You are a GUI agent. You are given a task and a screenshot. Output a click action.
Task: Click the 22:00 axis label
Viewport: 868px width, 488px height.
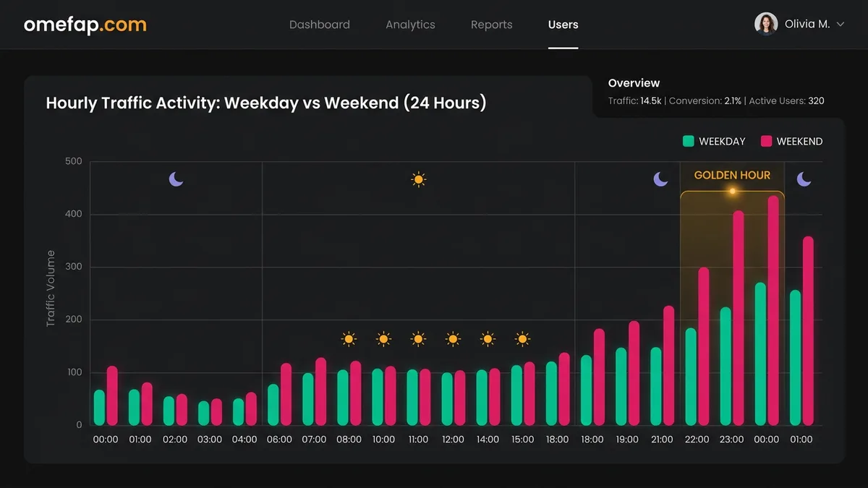tap(697, 440)
